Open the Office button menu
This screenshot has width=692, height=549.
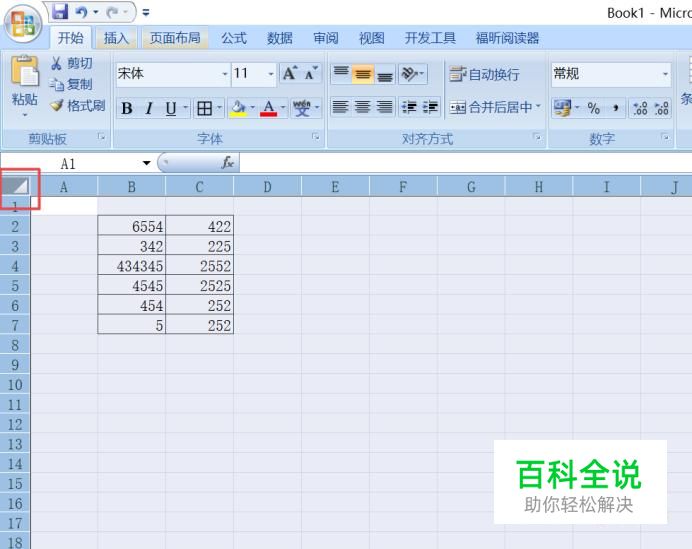[23, 23]
